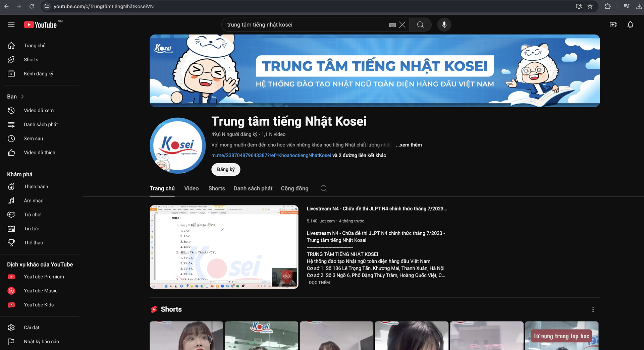Click the Đăng ký subscribe button
The height and width of the screenshot is (350, 644).
(x=226, y=169)
